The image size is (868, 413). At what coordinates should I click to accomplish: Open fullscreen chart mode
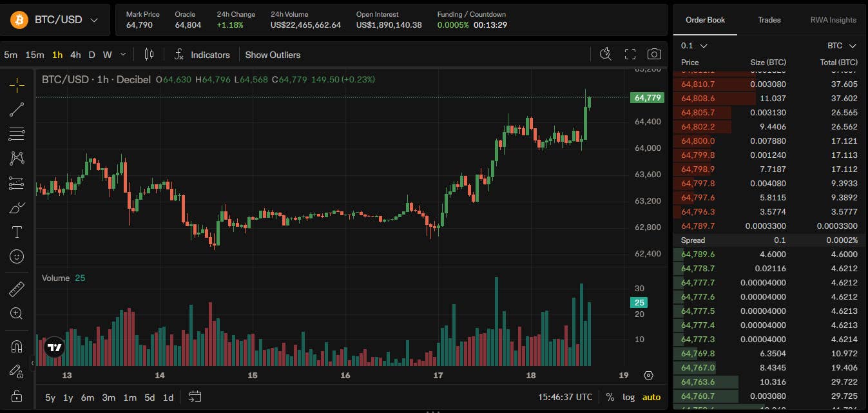(630, 54)
